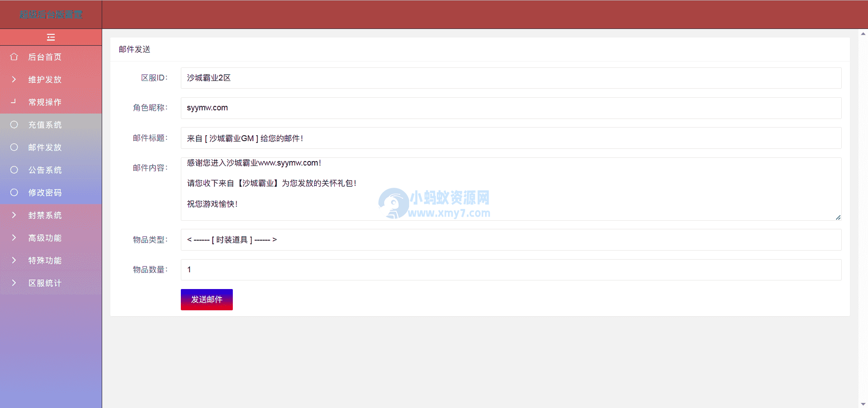
Task: Click the corner icon beside 常规操作
Action: tap(14, 101)
